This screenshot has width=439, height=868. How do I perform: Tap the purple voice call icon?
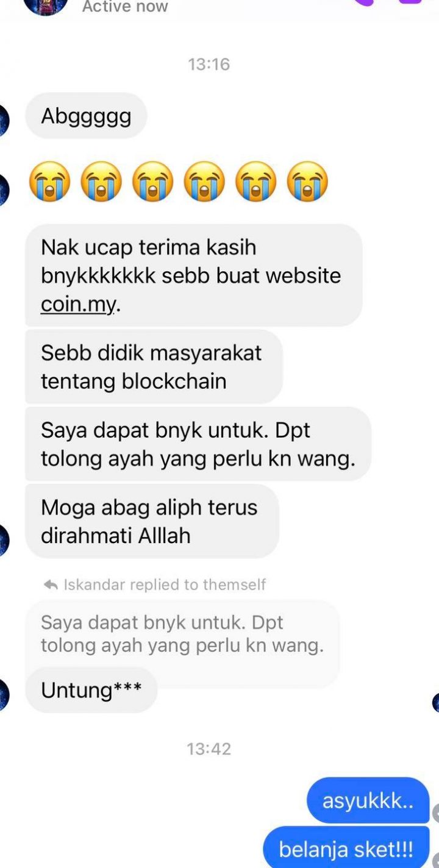[x=365, y=2]
